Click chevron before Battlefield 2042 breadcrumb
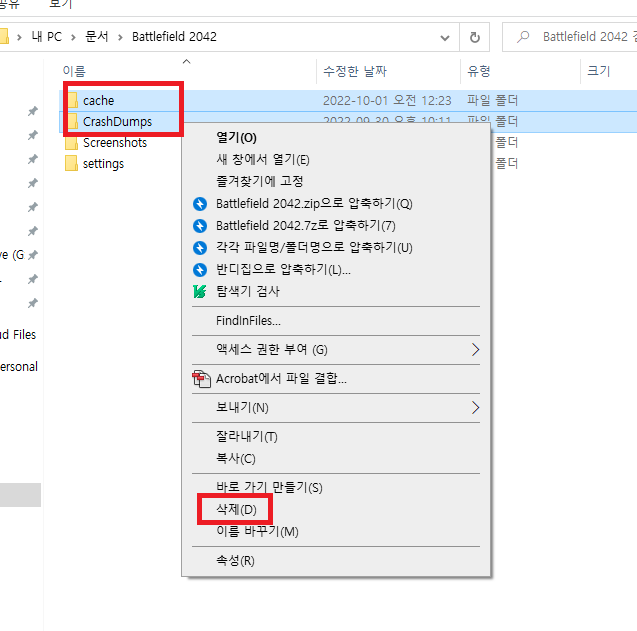Screen dimensions: 637x631 point(120,38)
